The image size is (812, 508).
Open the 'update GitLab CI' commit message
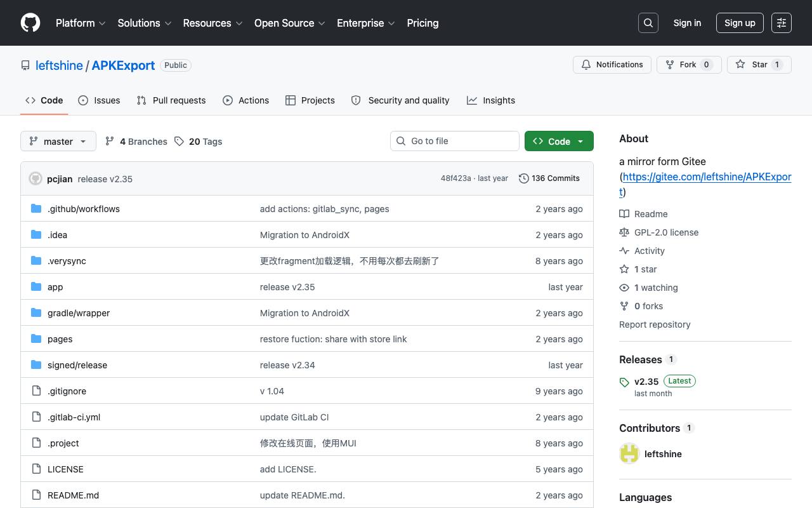[294, 417]
